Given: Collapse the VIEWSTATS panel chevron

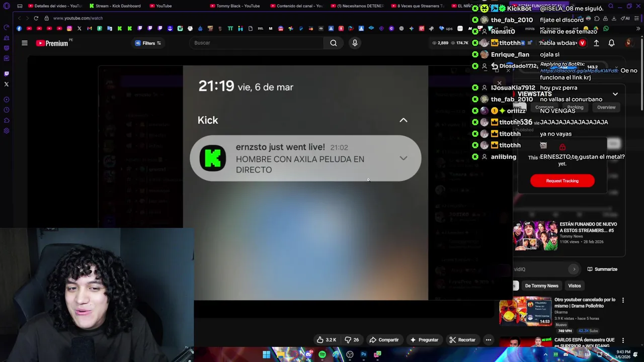Looking at the screenshot, I should click(x=615, y=94).
